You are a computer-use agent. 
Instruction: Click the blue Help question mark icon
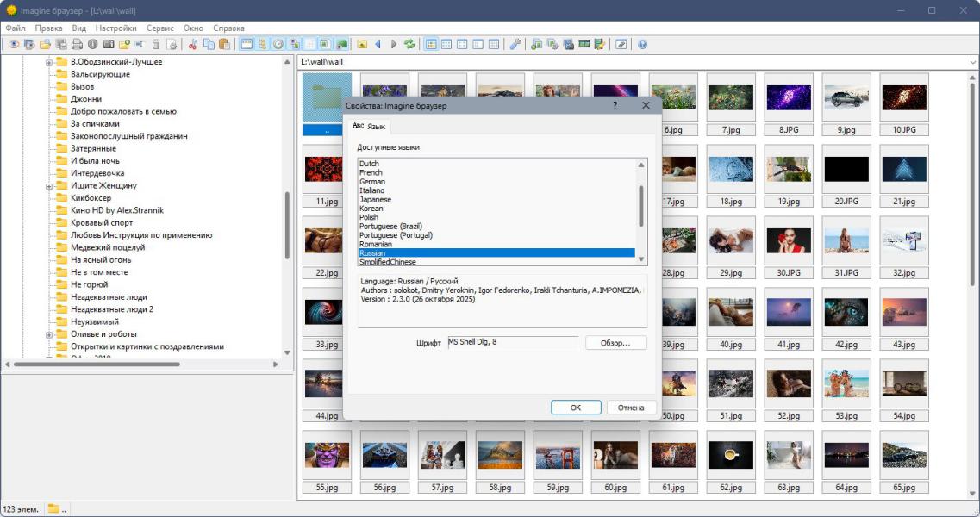(642, 44)
